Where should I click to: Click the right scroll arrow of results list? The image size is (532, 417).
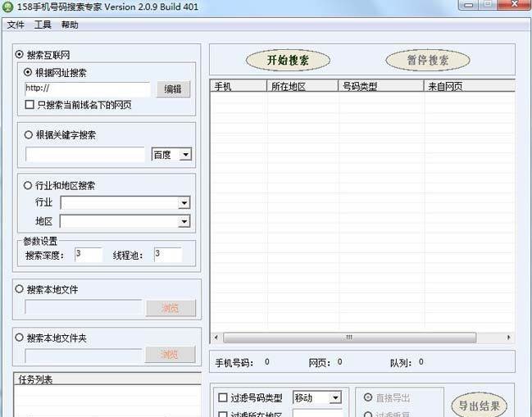coord(508,338)
